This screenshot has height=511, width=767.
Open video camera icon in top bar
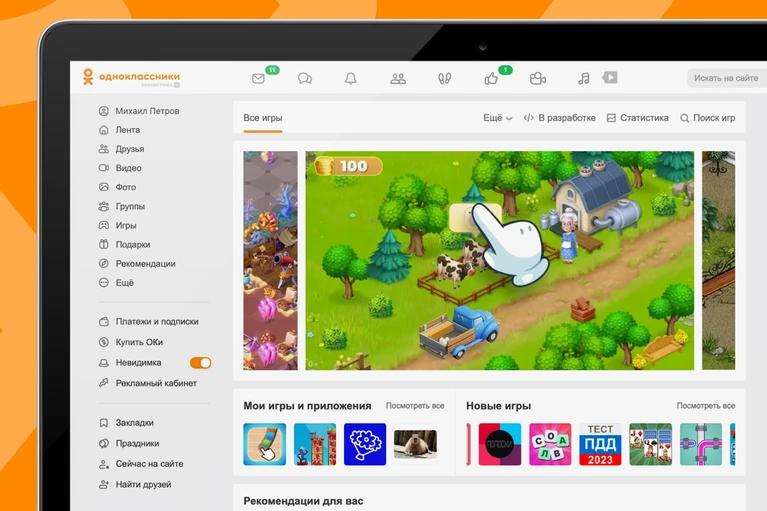pos(538,79)
